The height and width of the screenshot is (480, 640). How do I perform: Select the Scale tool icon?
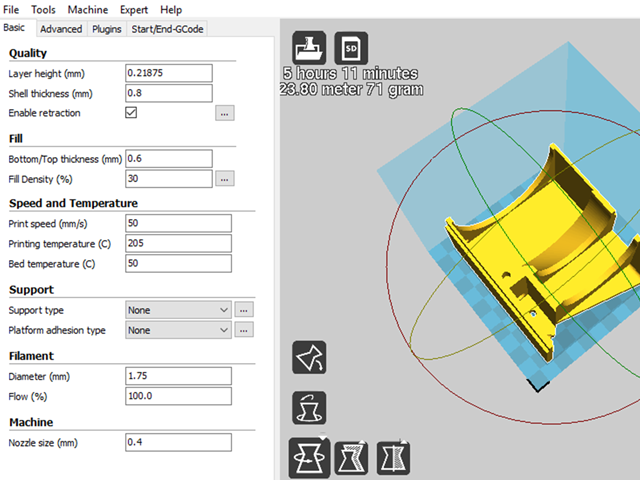(x=351, y=458)
